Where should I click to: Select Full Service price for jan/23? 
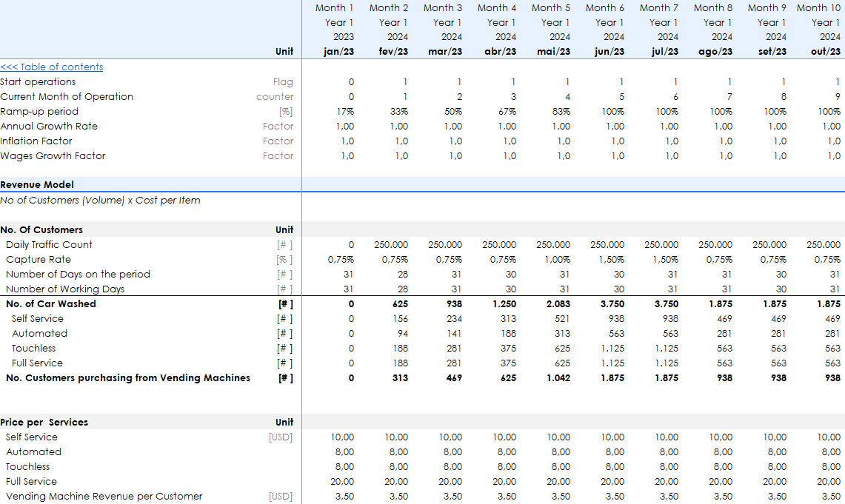click(342, 481)
